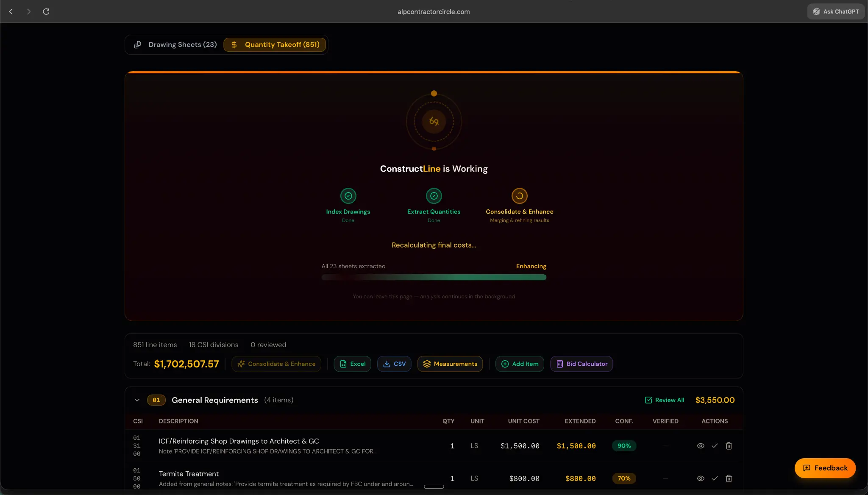Verify the ICF/Reinforcing Shop Drawings item

(x=715, y=446)
